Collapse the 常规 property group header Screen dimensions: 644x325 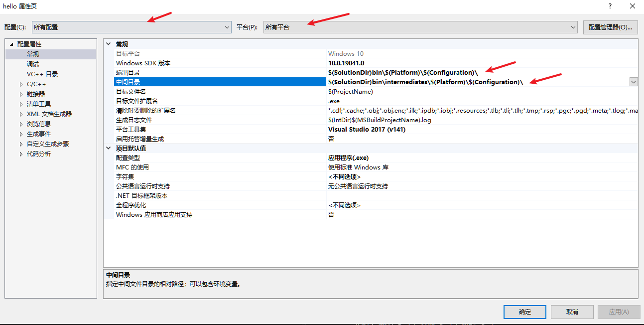pyautogui.click(x=109, y=44)
